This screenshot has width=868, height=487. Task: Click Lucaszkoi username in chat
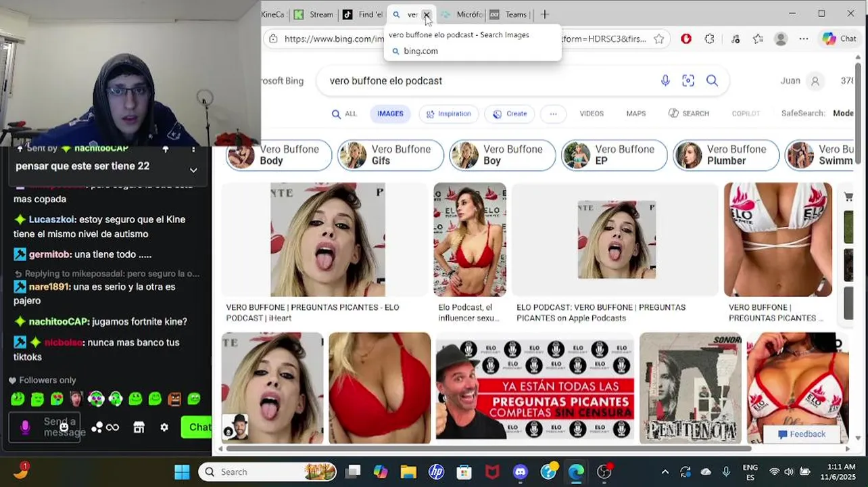point(51,219)
